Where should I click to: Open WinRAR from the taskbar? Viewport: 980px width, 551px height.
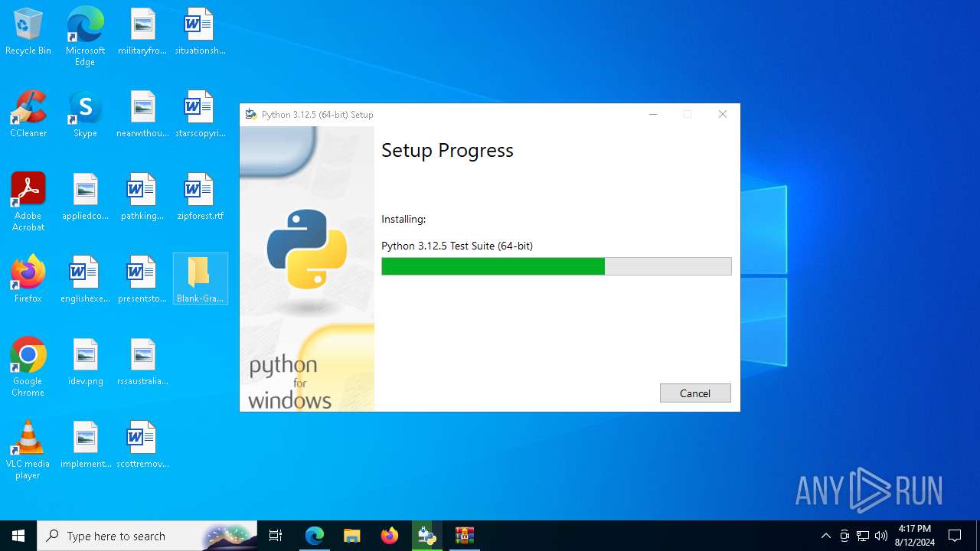pos(465,536)
